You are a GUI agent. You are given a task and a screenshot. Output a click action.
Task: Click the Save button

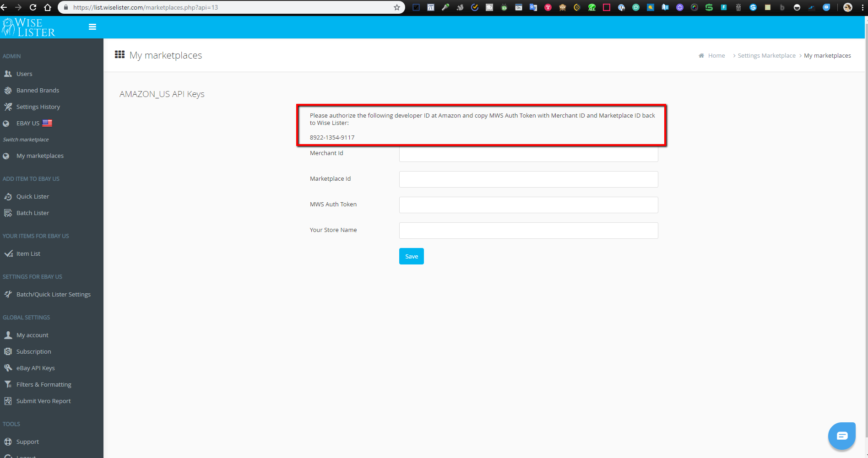(411, 256)
